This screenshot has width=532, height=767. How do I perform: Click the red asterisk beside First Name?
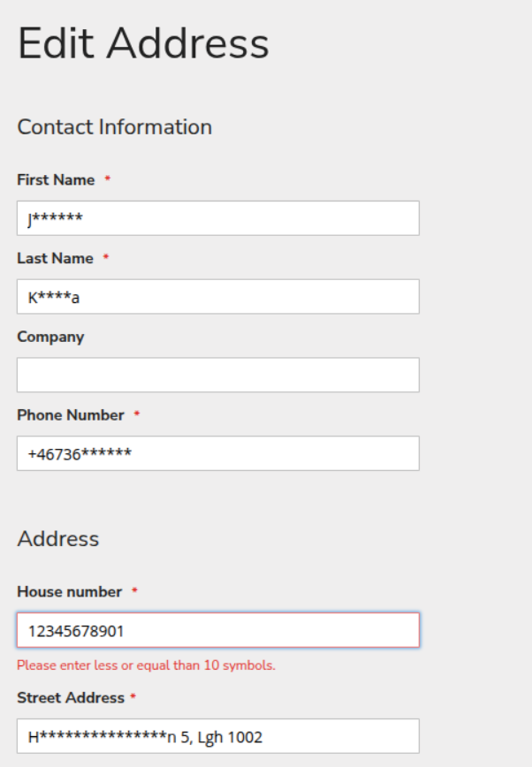pyautogui.click(x=108, y=180)
